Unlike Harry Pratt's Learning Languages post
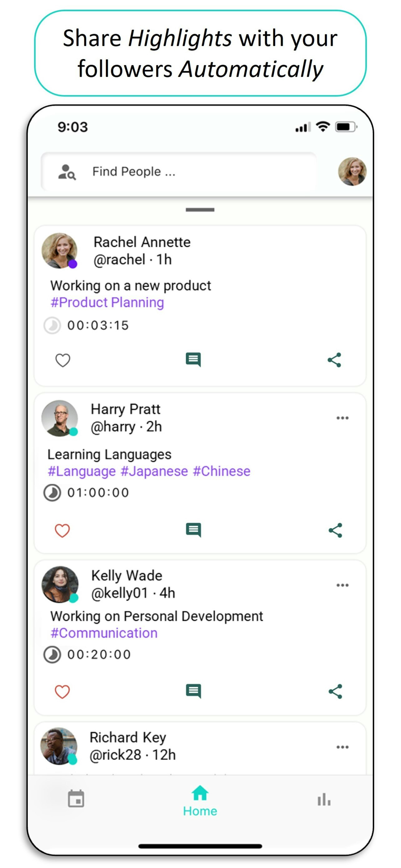 62,530
